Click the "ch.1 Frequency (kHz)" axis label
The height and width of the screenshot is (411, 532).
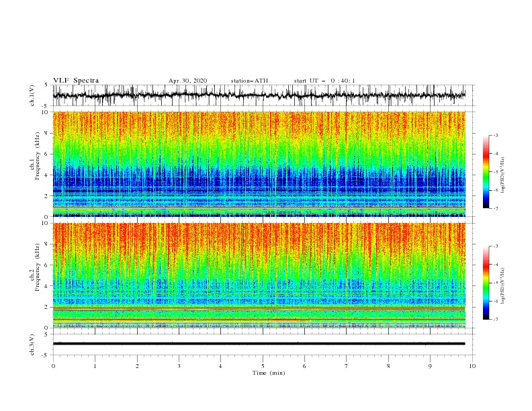pyautogui.click(x=36, y=156)
